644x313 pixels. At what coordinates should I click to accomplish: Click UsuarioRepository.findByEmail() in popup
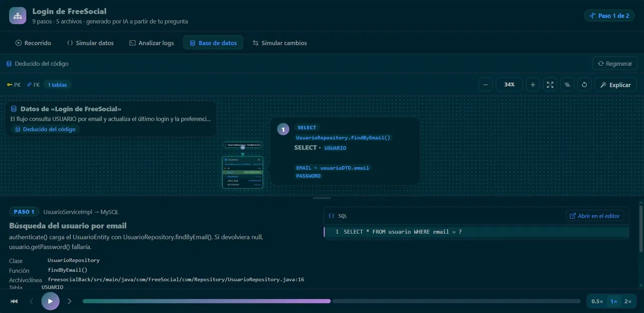point(343,137)
